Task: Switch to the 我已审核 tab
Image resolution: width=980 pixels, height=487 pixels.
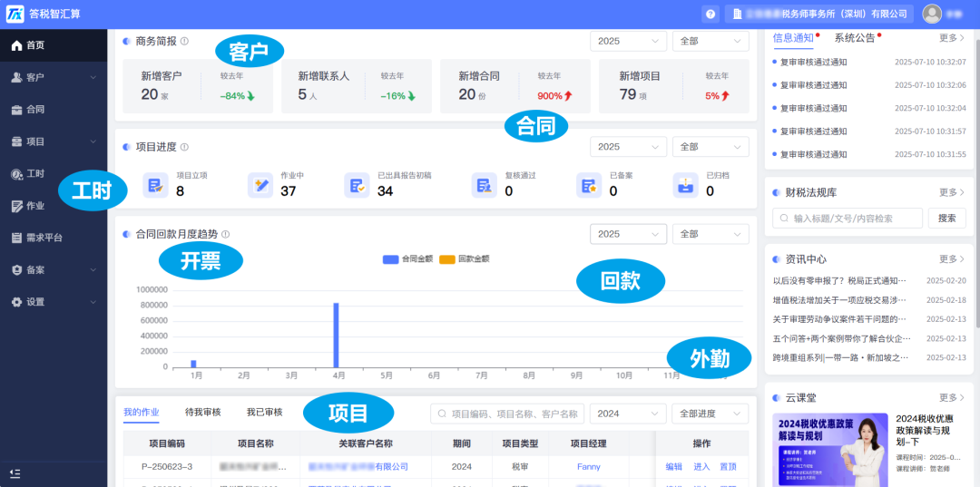Action: (264, 412)
